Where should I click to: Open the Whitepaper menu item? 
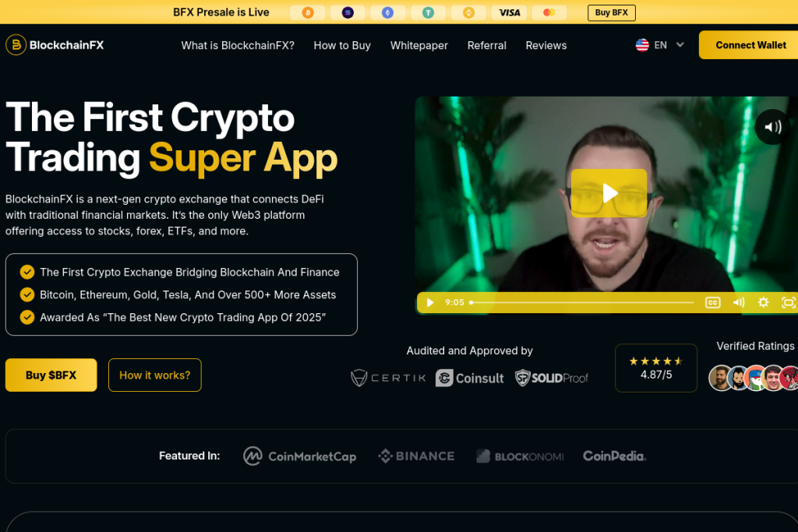[418, 45]
